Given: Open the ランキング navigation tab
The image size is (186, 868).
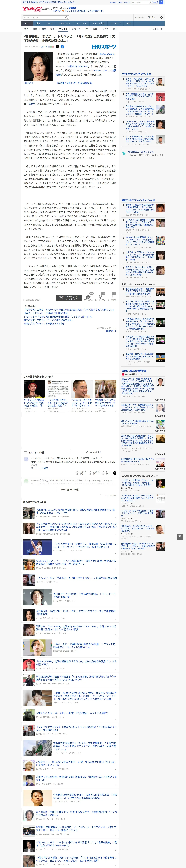Looking at the screenshot, I should [x=115, y=23].
